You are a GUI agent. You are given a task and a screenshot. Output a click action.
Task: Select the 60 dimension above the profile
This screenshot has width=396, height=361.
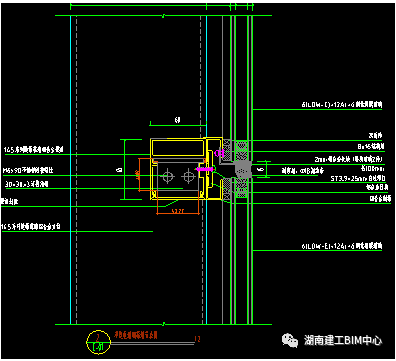pos(178,120)
